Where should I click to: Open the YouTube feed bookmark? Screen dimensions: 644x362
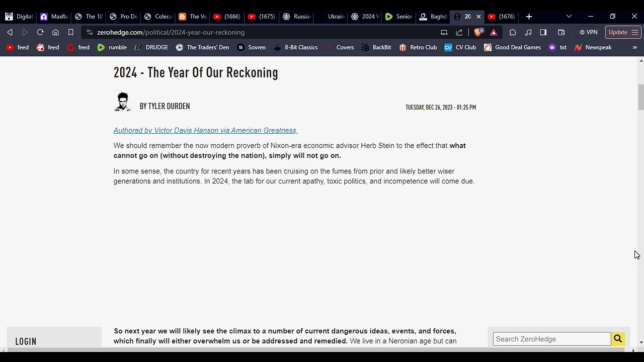pyautogui.click(x=18, y=47)
